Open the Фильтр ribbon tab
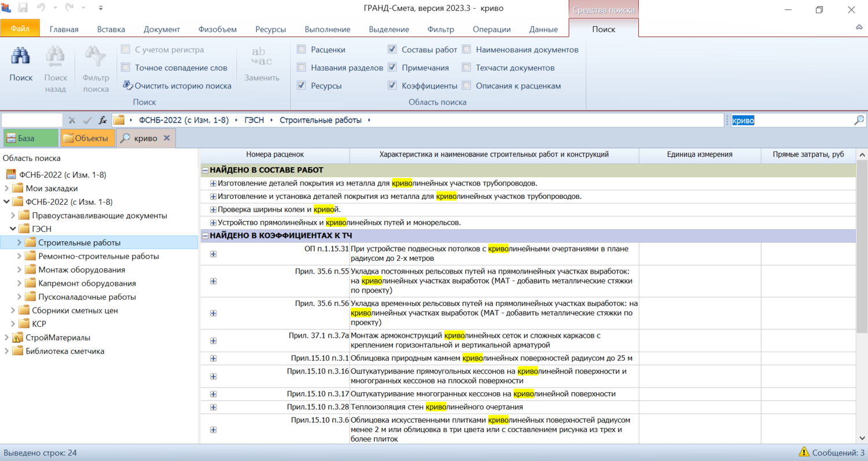The image size is (868, 461). click(440, 29)
